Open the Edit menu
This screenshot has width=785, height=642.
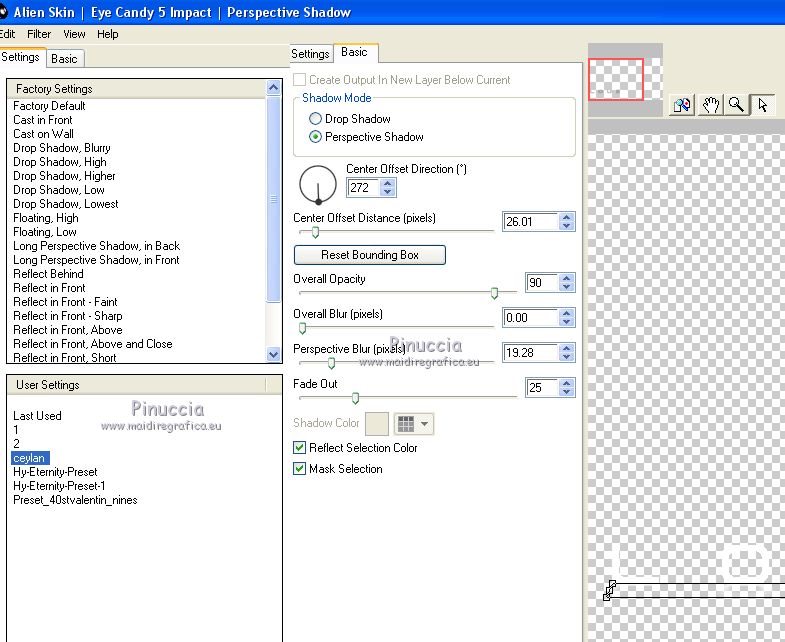8,34
